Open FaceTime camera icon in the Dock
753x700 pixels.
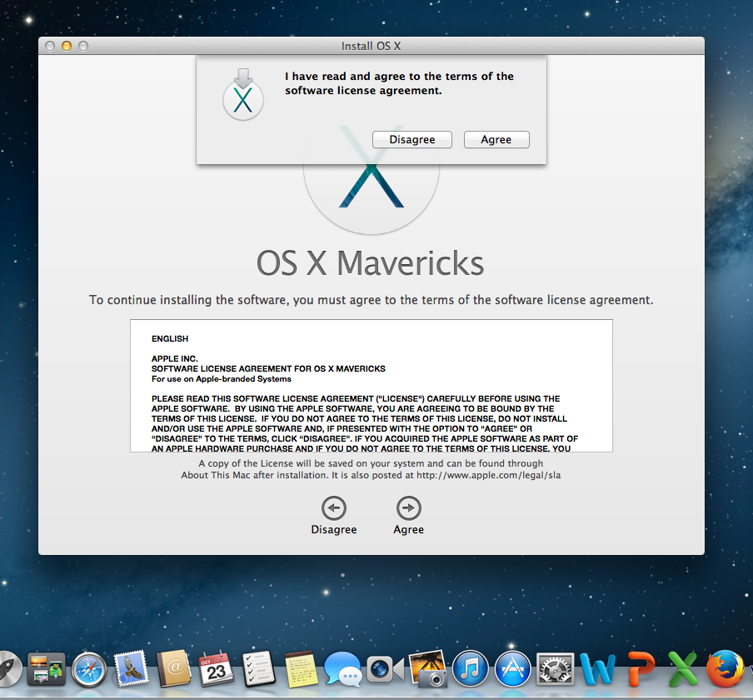pos(386,669)
